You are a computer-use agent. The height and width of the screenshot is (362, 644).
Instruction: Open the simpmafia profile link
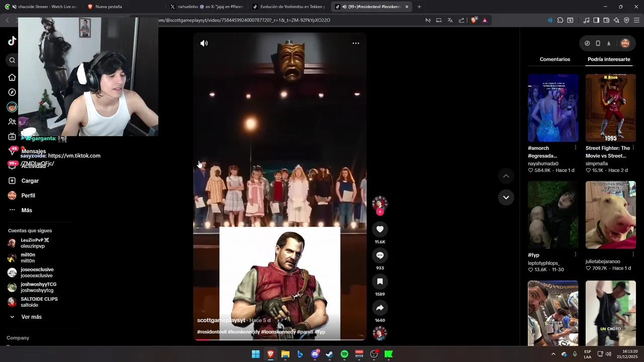pyautogui.click(x=597, y=163)
